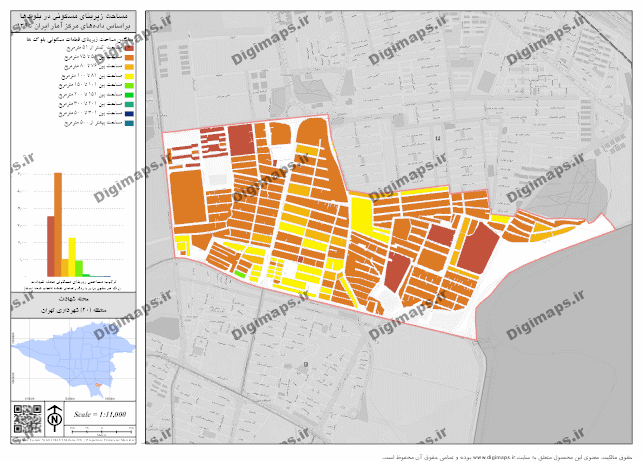Screen dimensions: 643x461
Task: Click the 'Tehran Municipality District 20' label above inset map
Action: pyautogui.click(x=74, y=310)
